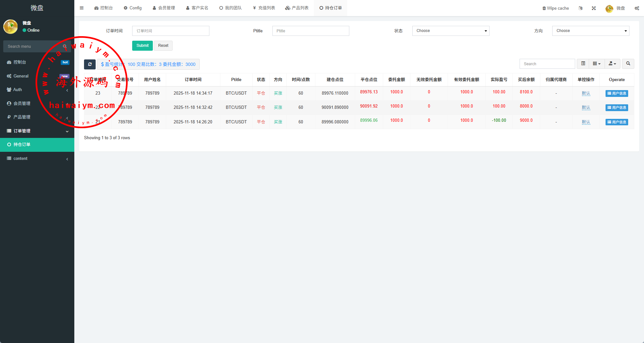Open the export data dropdown
Screen dimensions: 644x343
tap(612, 64)
